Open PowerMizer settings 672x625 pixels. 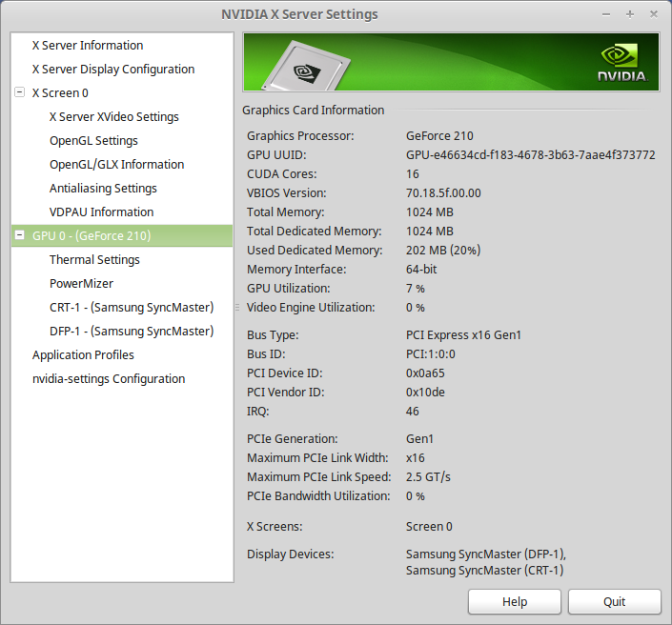coord(81,284)
